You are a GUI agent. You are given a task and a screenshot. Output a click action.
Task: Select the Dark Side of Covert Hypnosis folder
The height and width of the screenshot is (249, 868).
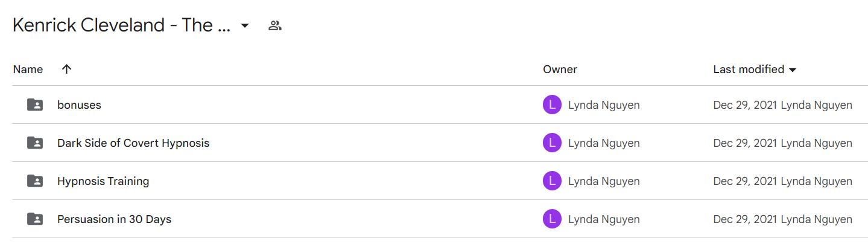(133, 143)
